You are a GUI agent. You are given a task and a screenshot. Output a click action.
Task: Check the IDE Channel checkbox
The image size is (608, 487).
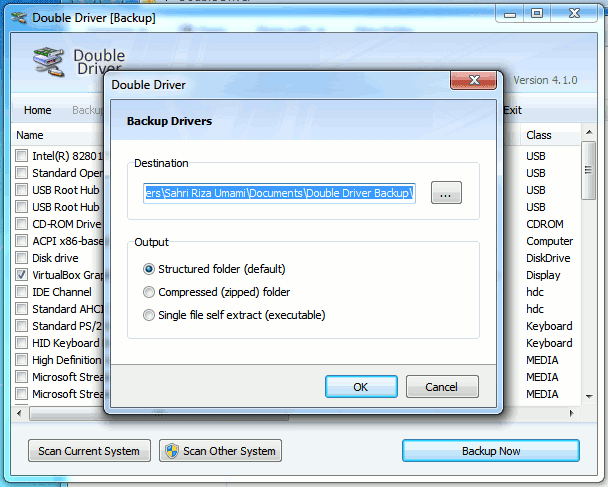(21, 292)
